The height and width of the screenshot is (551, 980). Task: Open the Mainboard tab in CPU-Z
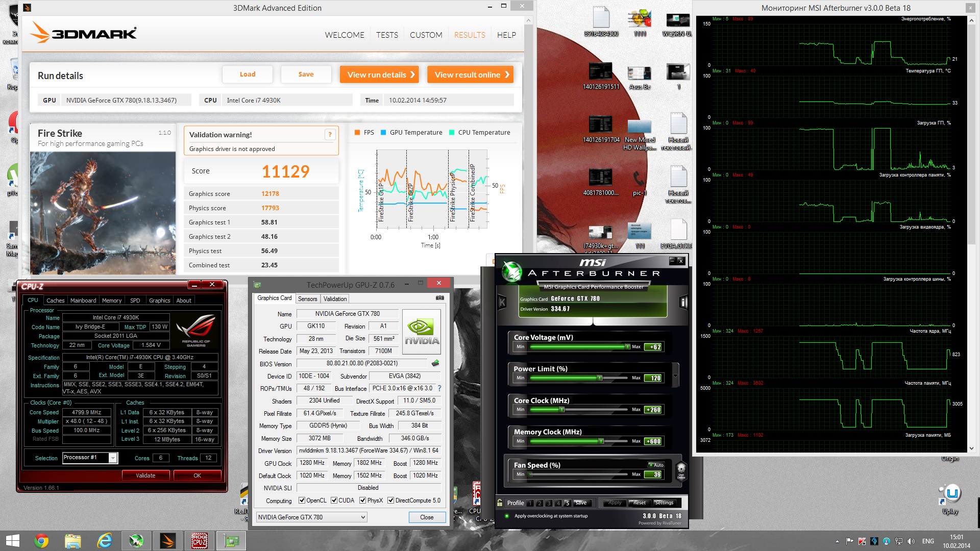(x=83, y=300)
